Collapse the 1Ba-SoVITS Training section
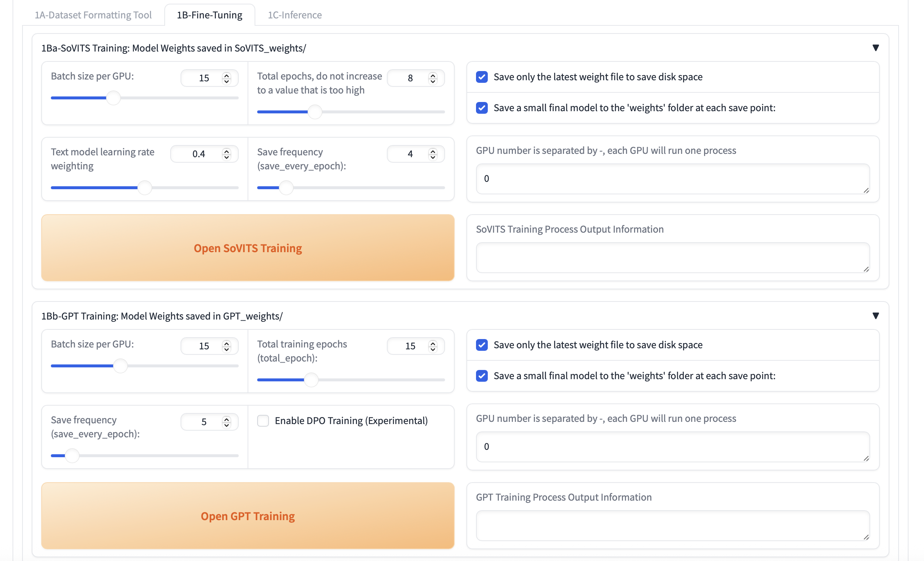The height and width of the screenshot is (561, 924). pos(875,48)
